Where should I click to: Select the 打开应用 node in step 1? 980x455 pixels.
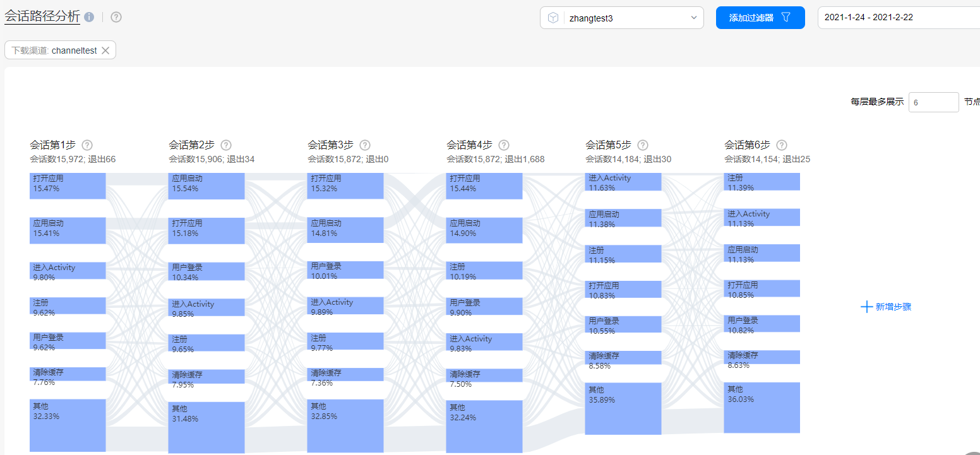click(x=67, y=185)
